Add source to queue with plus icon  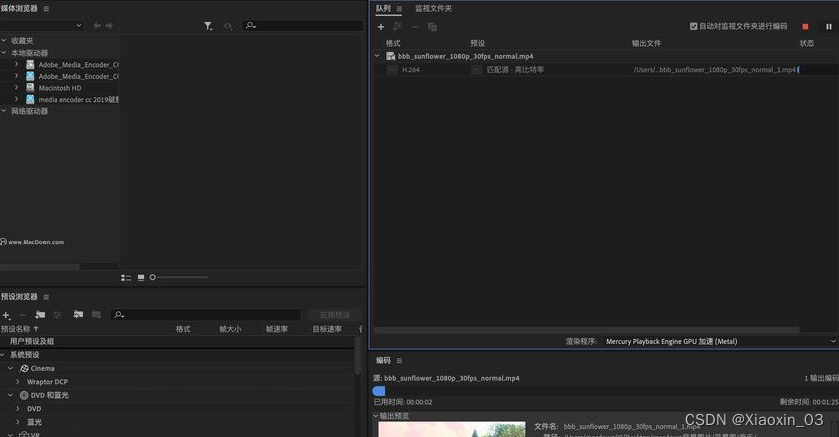[x=381, y=27]
